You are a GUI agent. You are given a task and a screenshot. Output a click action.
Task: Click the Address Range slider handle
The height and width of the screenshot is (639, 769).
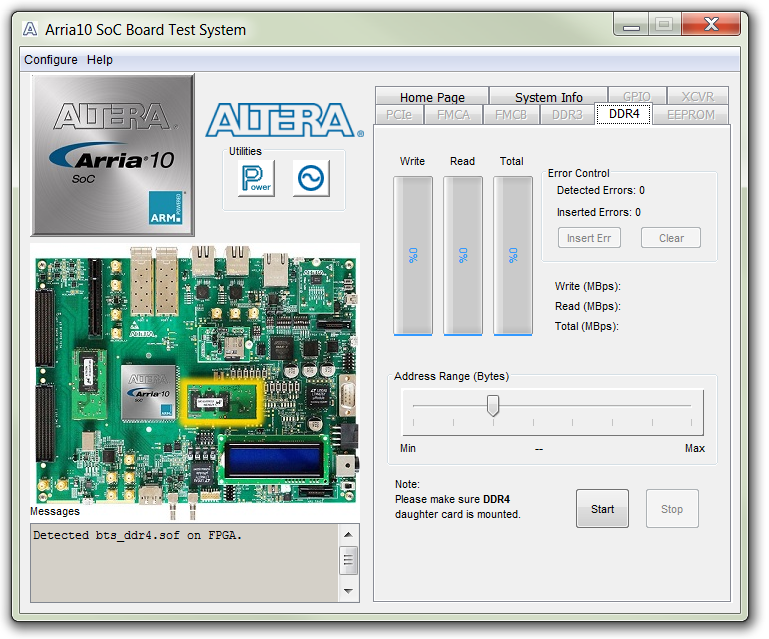coord(493,406)
